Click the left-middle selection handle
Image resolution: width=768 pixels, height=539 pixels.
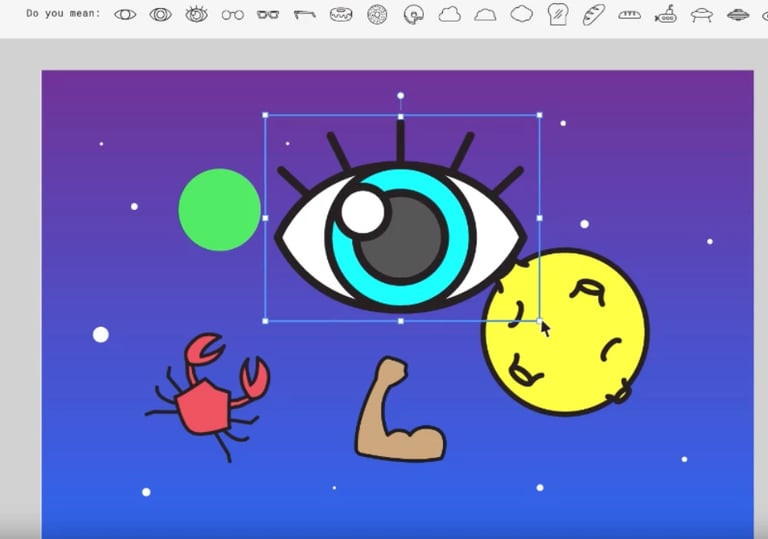[x=265, y=218]
